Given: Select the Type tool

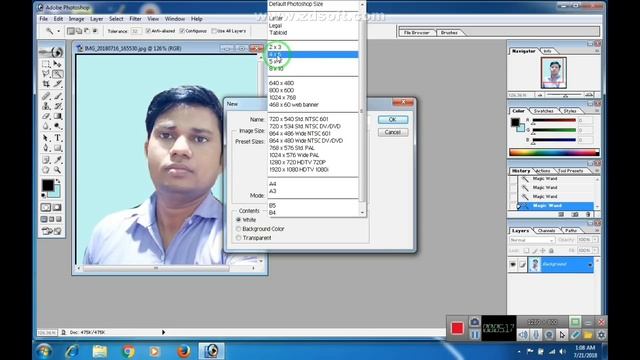Looking at the screenshot, I should tap(58, 138).
